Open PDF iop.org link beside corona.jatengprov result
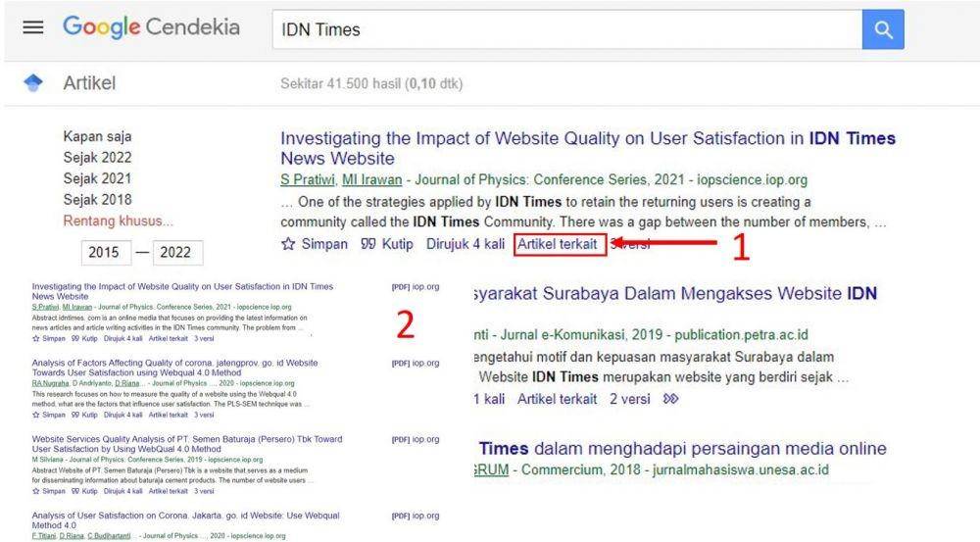The width and height of the screenshot is (980, 542). [x=416, y=364]
